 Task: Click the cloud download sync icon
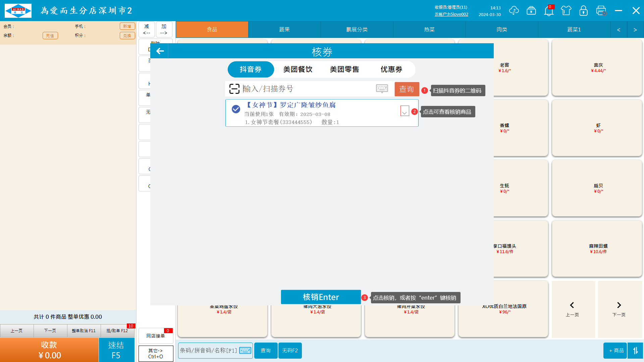514,11
